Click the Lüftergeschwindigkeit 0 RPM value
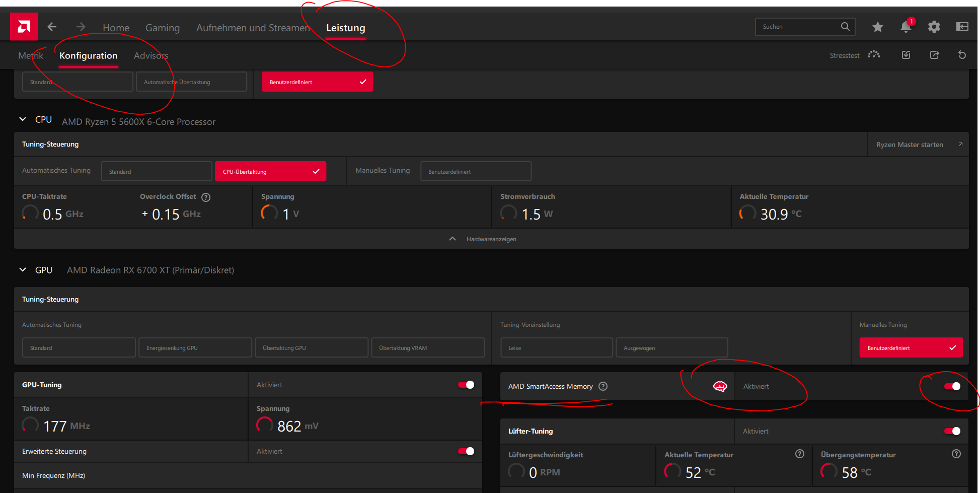The height and width of the screenshot is (493, 980). click(545, 472)
